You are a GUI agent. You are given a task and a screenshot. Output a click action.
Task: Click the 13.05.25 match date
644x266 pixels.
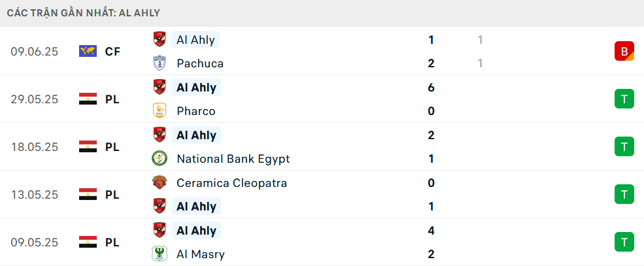[35, 195]
